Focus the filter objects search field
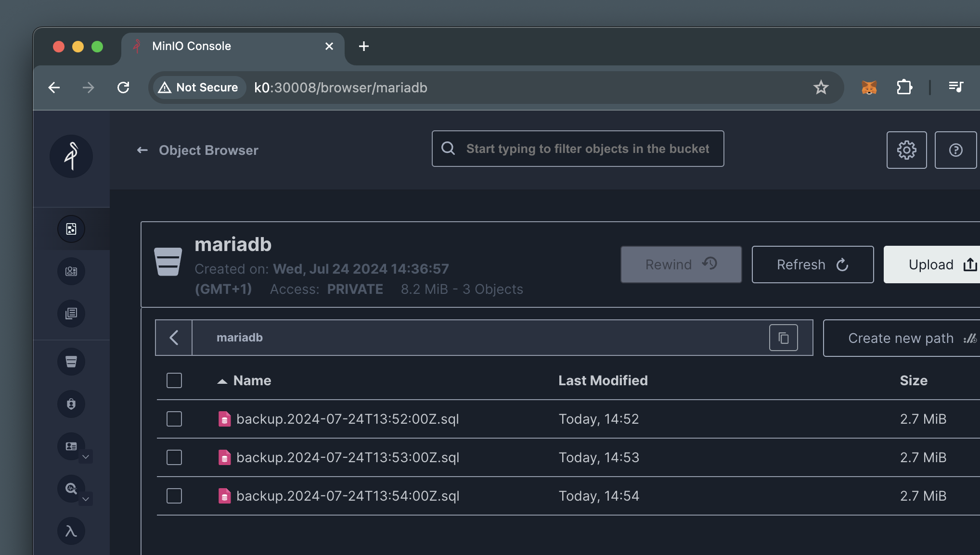Image resolution: width=980 pixels, height=555 pixels. tap(578, 149)
